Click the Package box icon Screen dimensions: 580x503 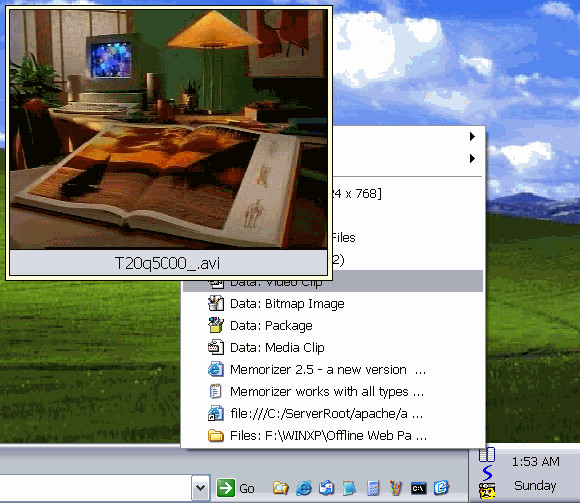click(216, 325)
